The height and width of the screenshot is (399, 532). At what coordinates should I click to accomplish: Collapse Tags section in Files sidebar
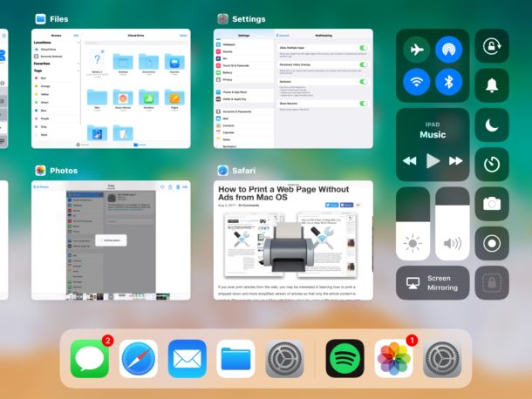click(78, 71)
